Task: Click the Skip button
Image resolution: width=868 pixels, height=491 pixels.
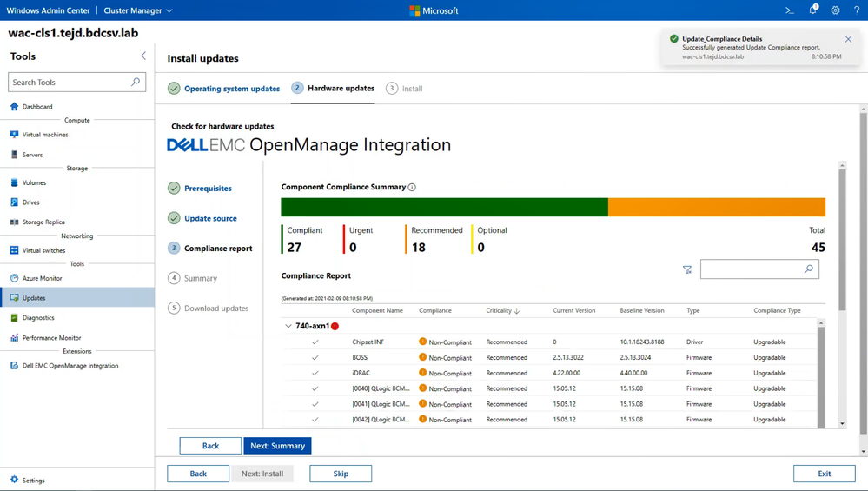Action: (x=341, y=474)
